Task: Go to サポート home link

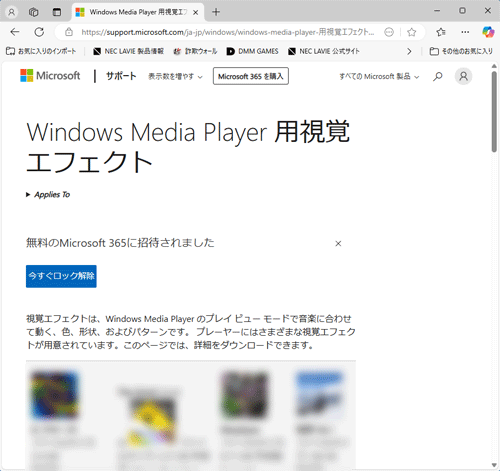Action: coord(121,76)
